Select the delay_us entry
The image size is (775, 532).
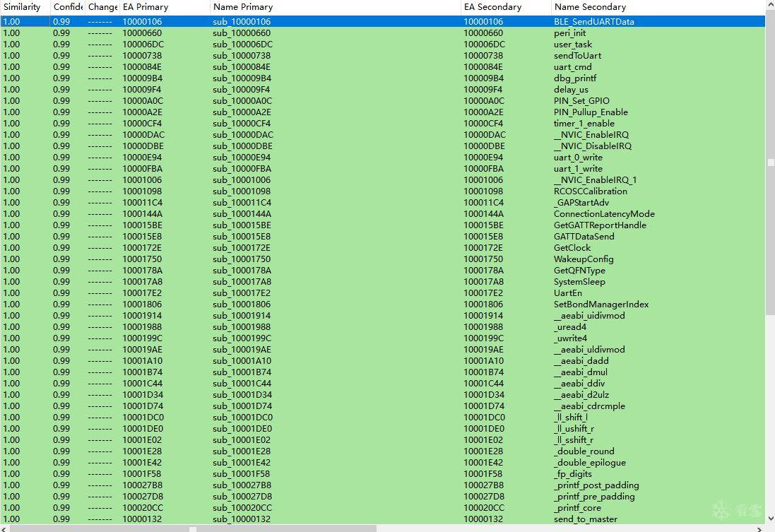(x=571, y=90)
